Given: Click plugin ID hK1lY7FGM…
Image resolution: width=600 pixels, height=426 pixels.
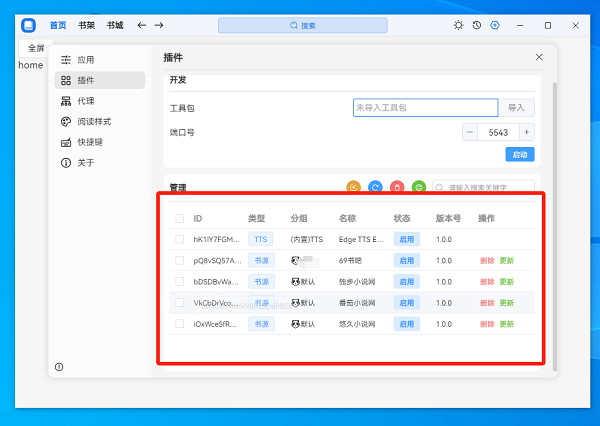Looking at the screenshot, I should (x=217, y=239).
